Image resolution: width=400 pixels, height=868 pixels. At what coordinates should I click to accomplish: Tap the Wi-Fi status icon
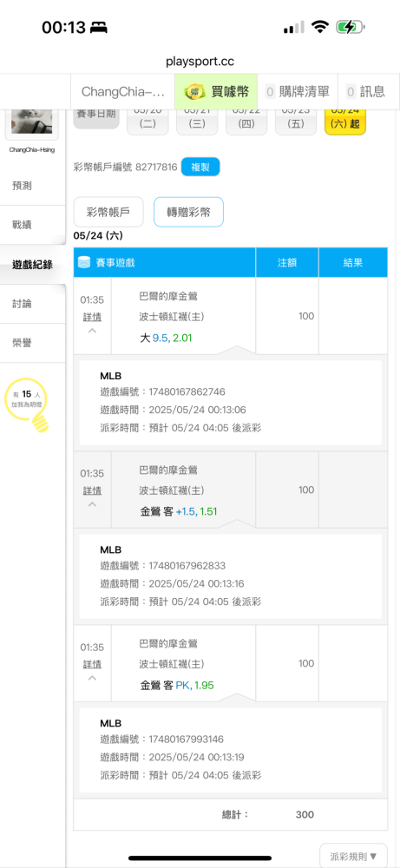(319, 27)
